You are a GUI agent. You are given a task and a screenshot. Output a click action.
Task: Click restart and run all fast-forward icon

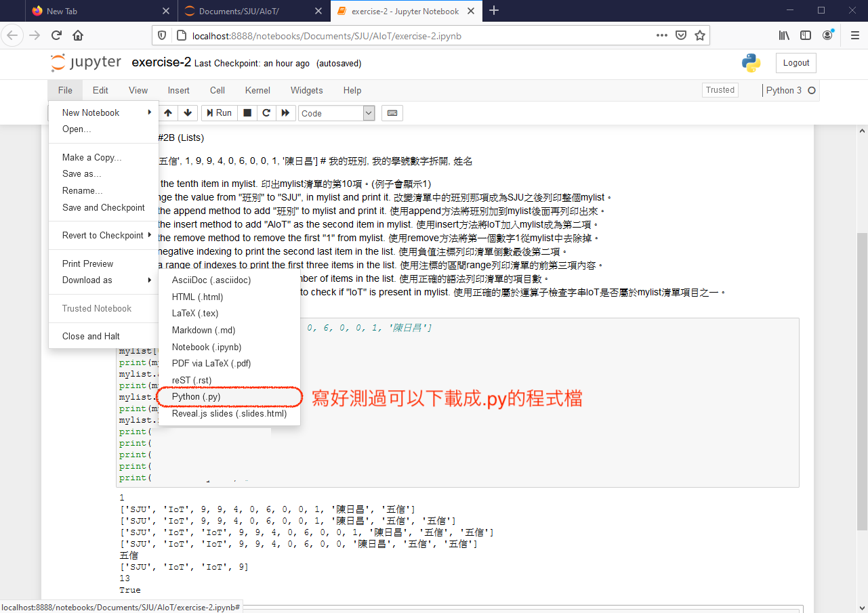click(x=285, y=113)
